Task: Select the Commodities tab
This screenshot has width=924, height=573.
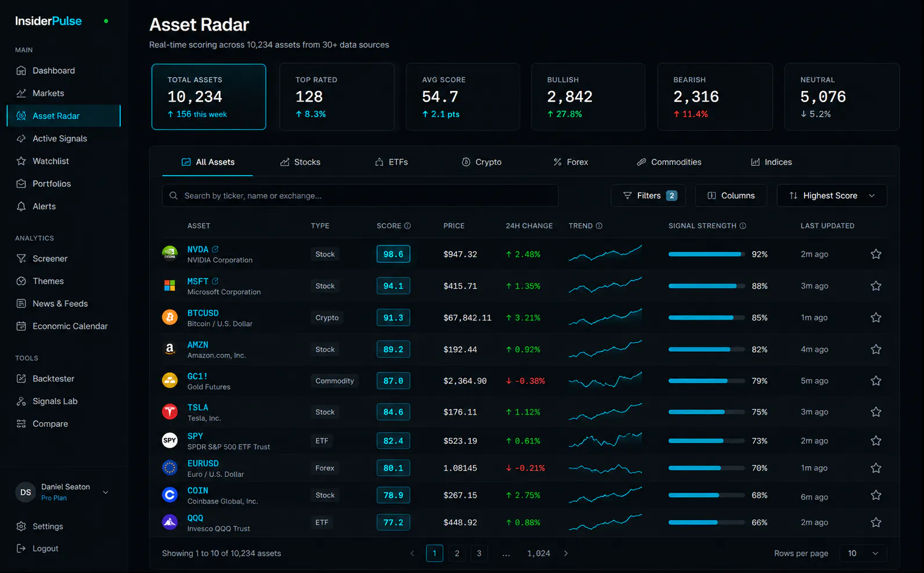Action: coord(669,162)
